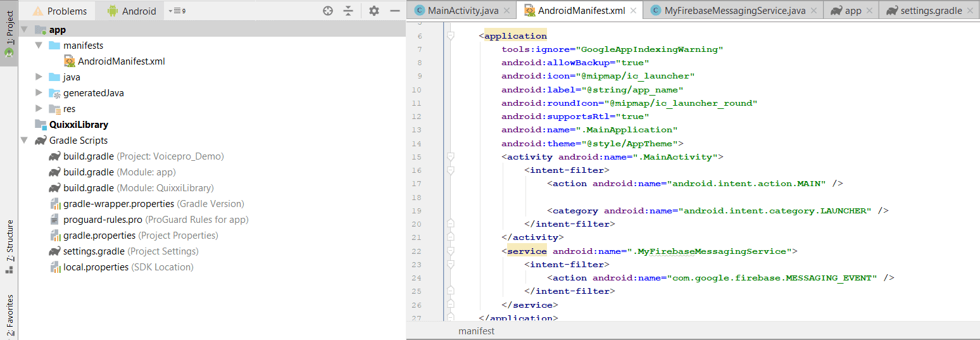Click the app module folder icon
Image resolution: width=980 pixels, height=340 pixels.
point(40,30)
